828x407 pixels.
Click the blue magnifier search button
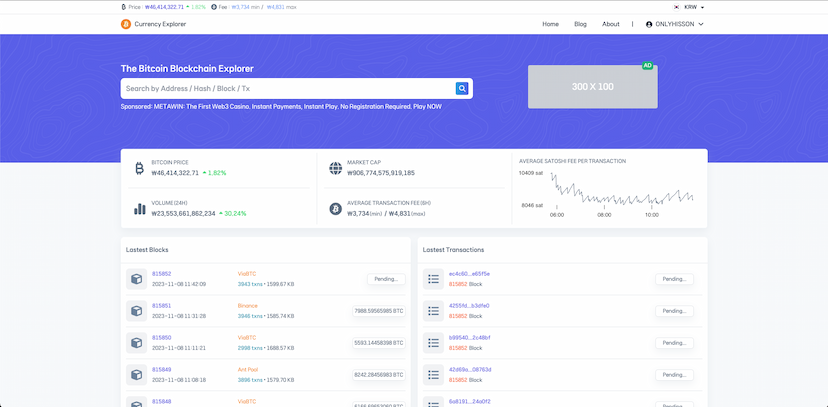click(x=462, y=89)
